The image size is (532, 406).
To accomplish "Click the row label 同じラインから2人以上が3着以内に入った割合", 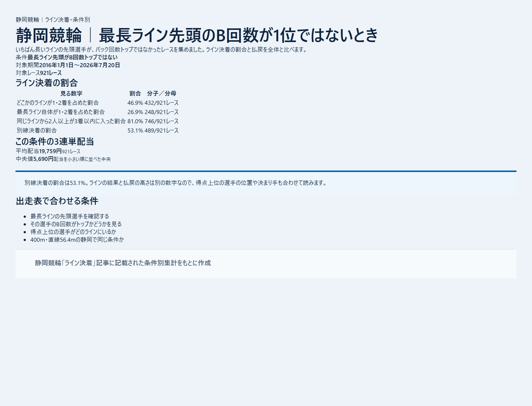I will click(71, 121).
